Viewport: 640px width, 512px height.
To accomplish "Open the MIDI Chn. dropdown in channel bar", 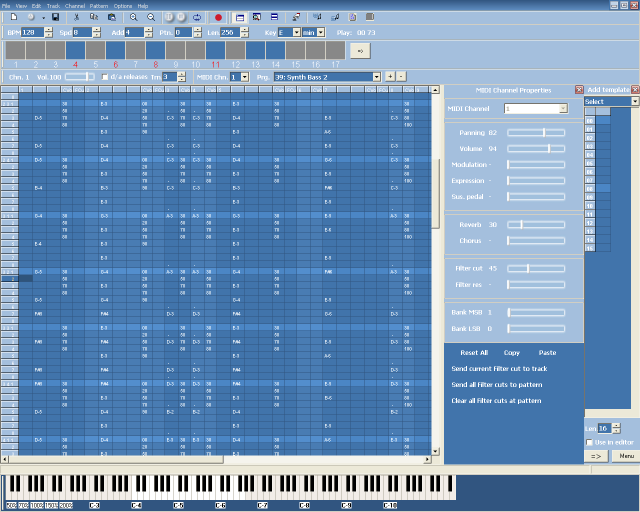I will (x=244, y=77).
